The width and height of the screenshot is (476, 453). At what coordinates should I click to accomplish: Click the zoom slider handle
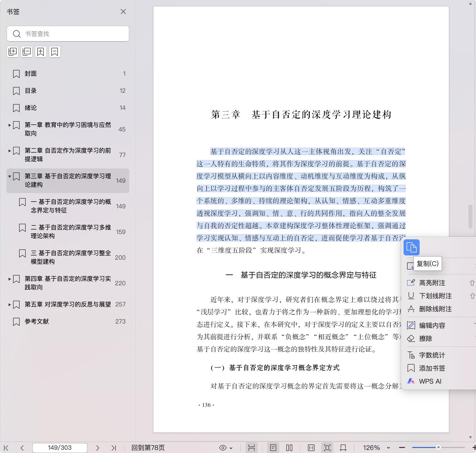[438, 447]
